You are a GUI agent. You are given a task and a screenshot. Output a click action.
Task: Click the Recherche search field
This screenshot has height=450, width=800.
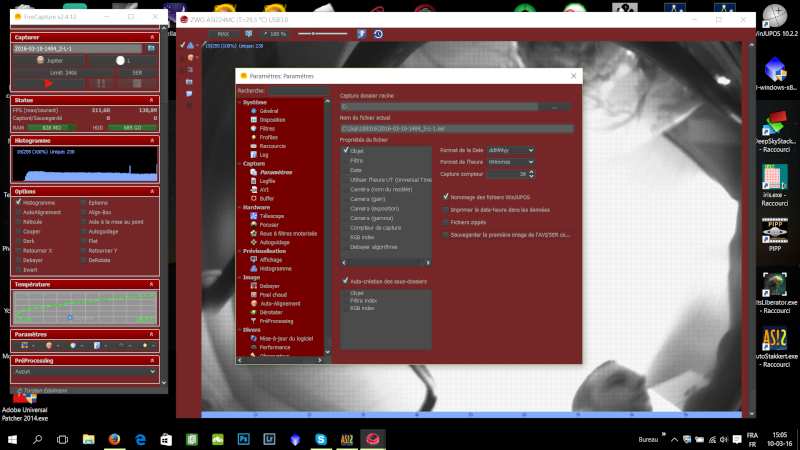click(299, 90)
